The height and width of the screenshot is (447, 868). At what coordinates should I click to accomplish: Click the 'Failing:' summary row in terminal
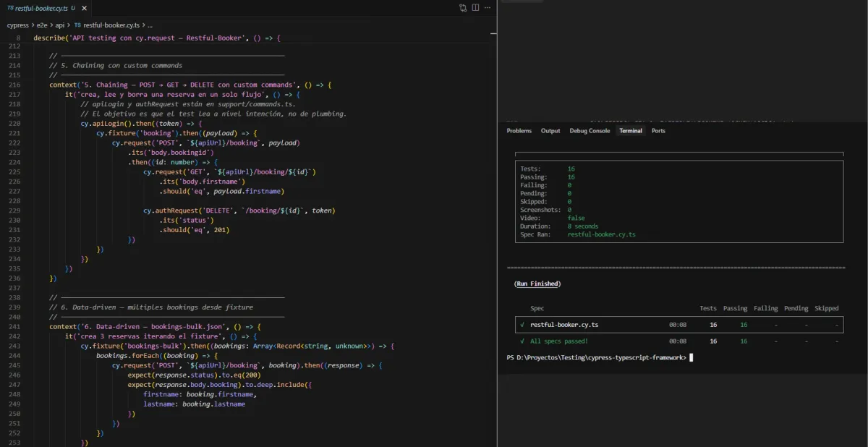[x=546, y=185]
